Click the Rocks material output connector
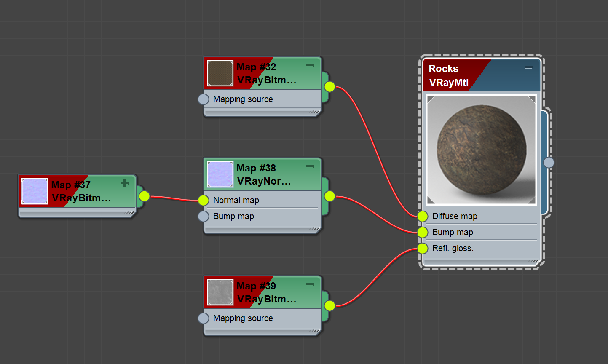The image size is (608, 364). [x=549, y=162]
